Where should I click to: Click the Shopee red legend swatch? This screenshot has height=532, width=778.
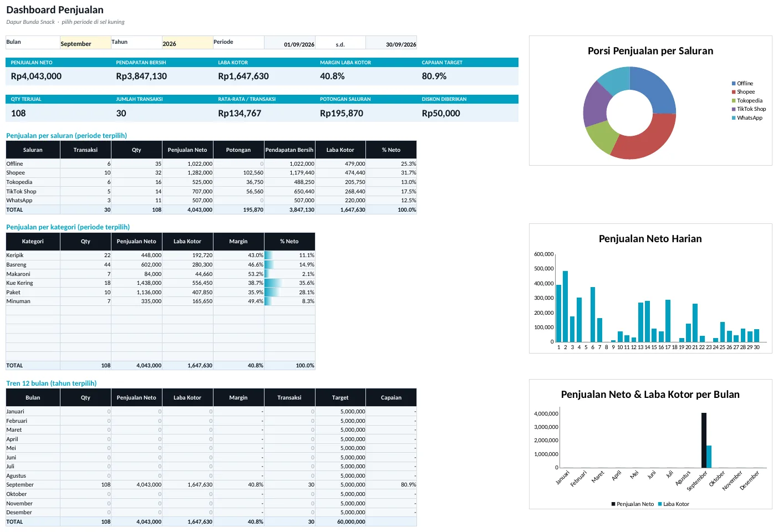click(734, 92)
